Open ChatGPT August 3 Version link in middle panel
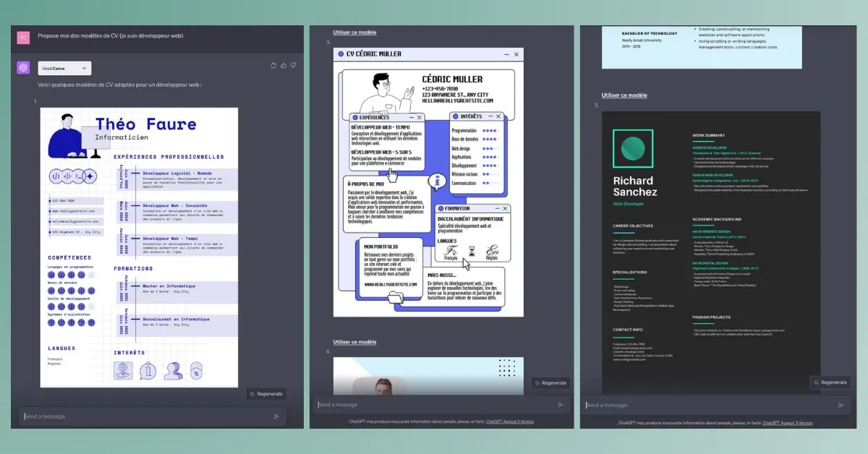The image size is (868, 454). click(510, 421)
